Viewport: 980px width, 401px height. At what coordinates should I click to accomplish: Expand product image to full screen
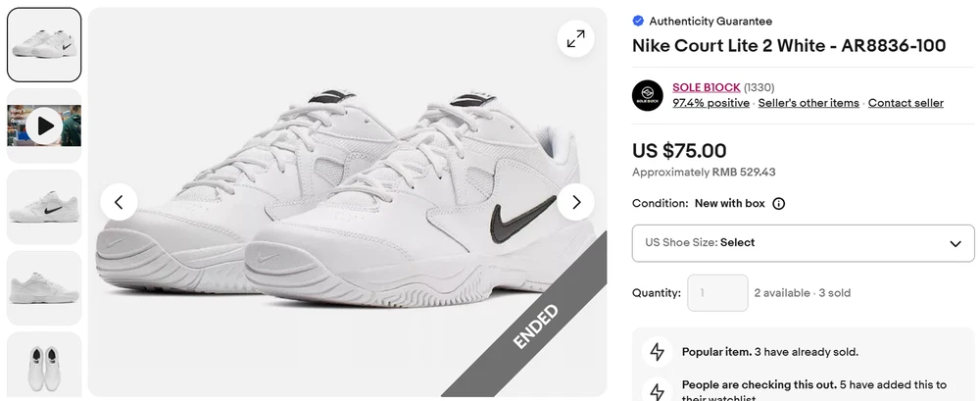click(x=575, y=38)
